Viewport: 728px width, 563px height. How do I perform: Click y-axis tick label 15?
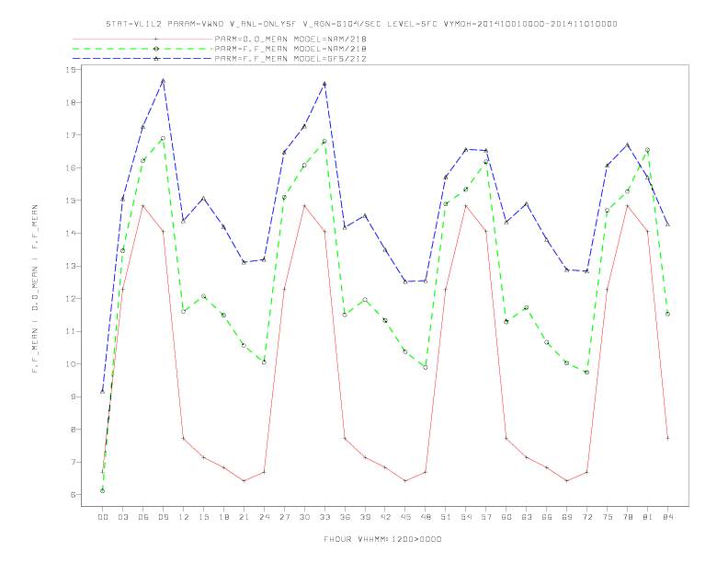tap(71, 201)
